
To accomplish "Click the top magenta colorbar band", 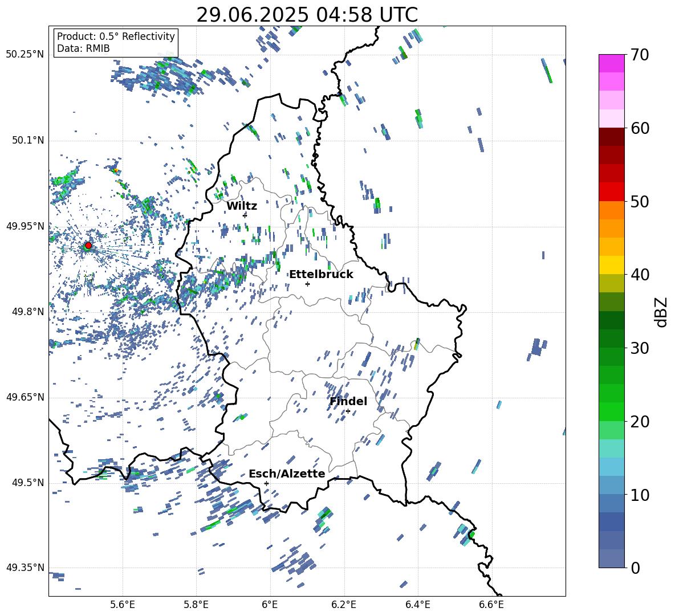I will pos(612,63).
